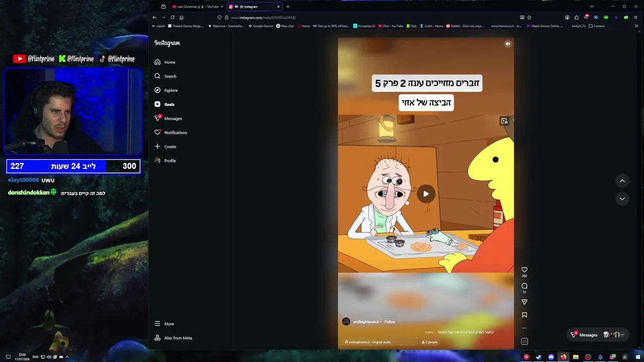Toggle the reel's sound speaker icon
Image resolution: width=644 pixels, height=362 pixels.
508,44
